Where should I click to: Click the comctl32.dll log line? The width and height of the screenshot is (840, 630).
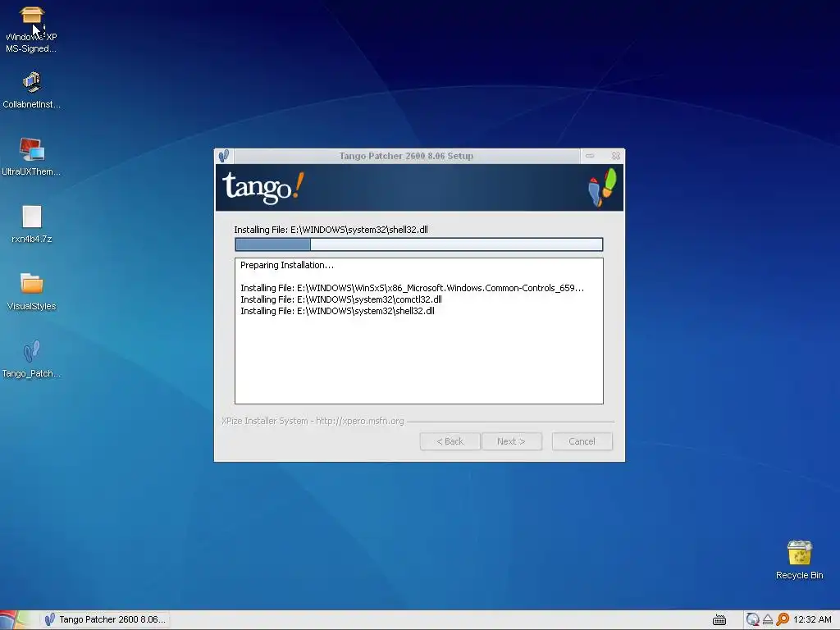[x=341, y=299]
